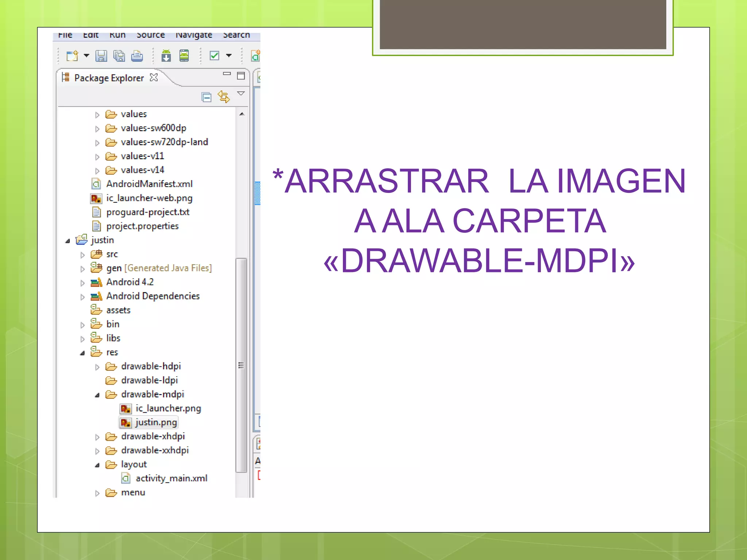Open the Android Virtual Device Manager icon
Viewport: 747px width, 560px height.
[184, 56]
